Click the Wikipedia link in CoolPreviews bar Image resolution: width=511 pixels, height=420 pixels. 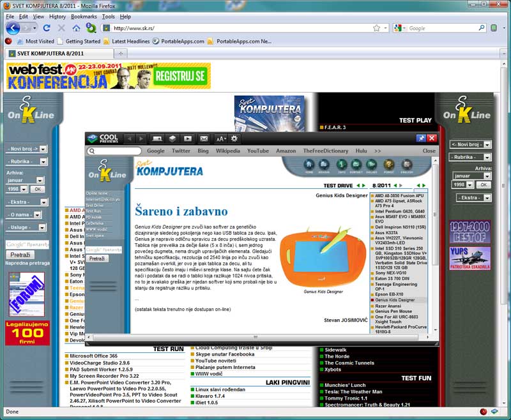(228, 151)
